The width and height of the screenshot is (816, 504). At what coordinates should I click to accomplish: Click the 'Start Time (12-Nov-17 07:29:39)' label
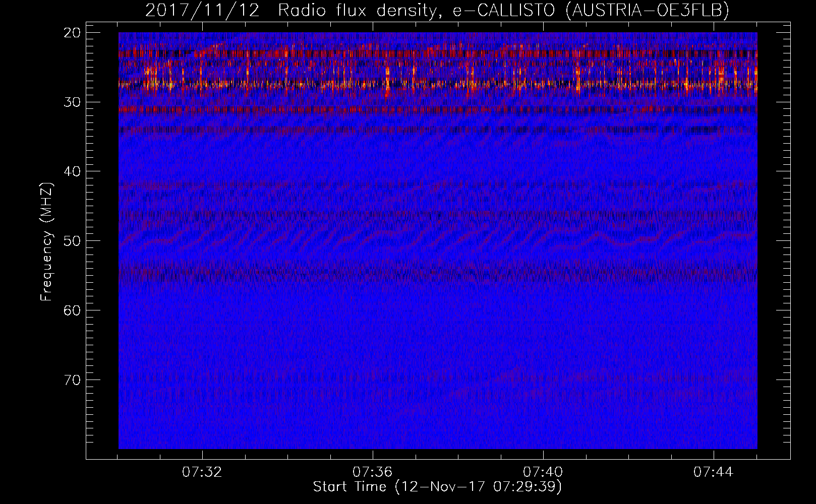(437, 487)
